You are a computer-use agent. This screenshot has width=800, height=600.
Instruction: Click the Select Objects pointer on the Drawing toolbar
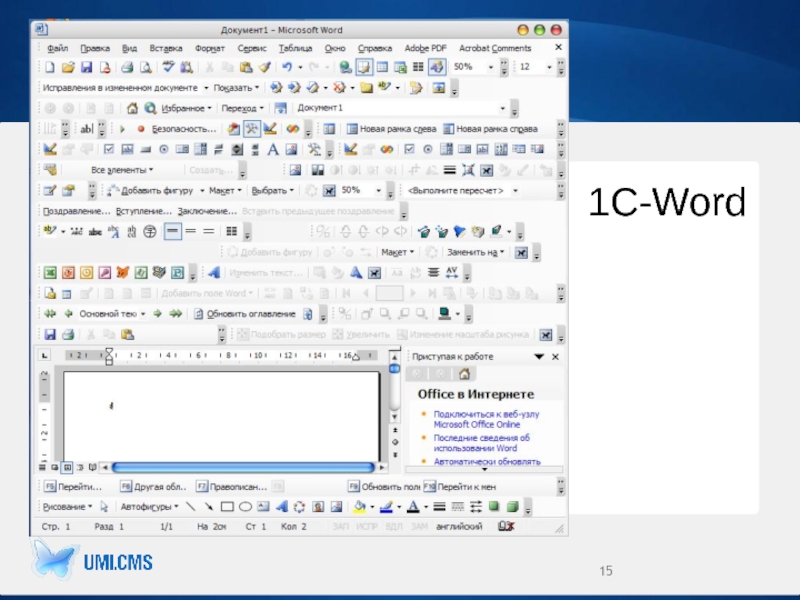pyautogui.click(x=104, y=507)
